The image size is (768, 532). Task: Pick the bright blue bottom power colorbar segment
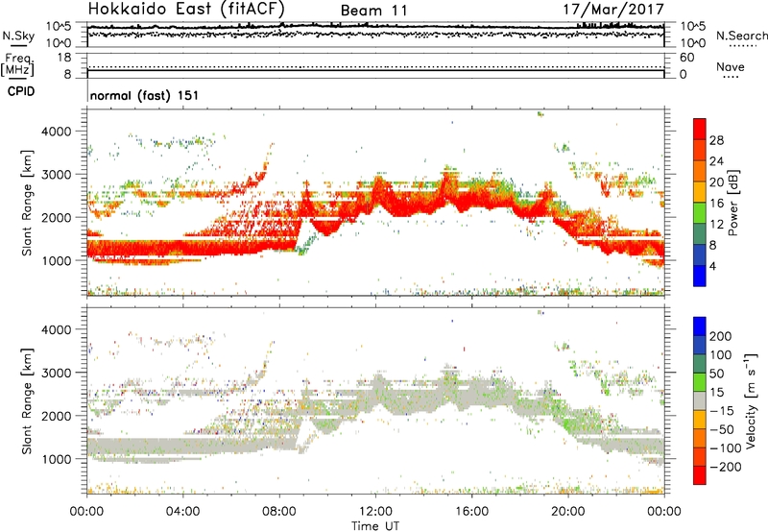(x=700, y=277)
